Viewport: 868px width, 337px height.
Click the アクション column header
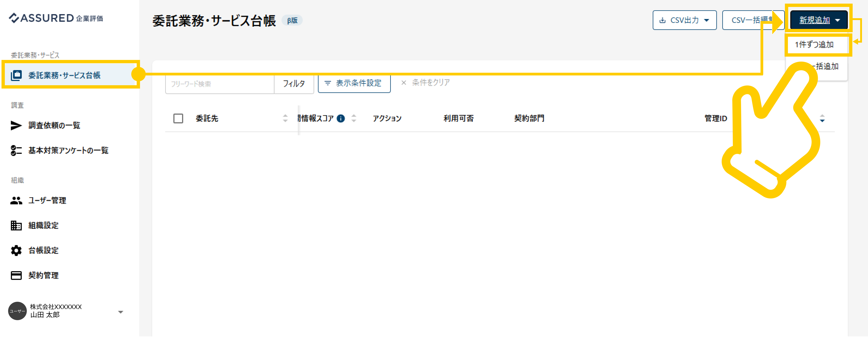(387, 118)
